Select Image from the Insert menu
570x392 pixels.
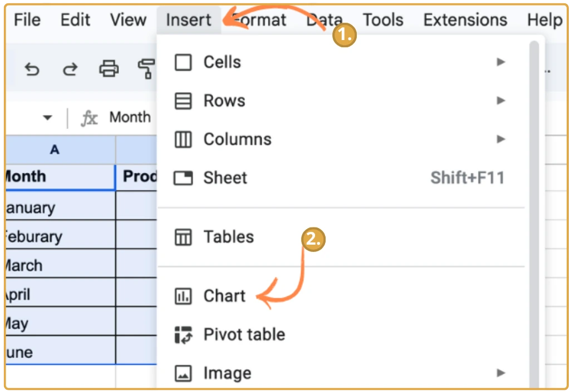pos(227,373)
